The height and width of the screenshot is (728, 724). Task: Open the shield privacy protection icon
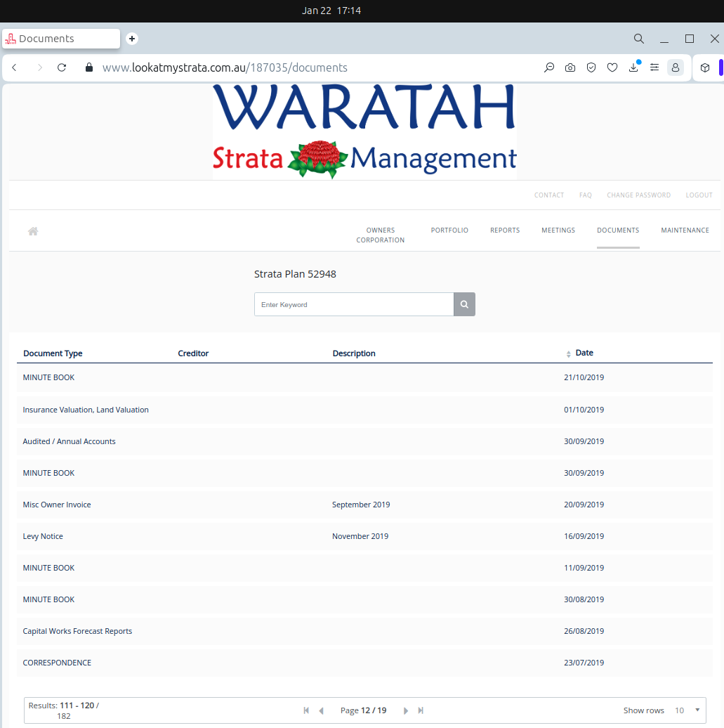click(x=591, y=67)
